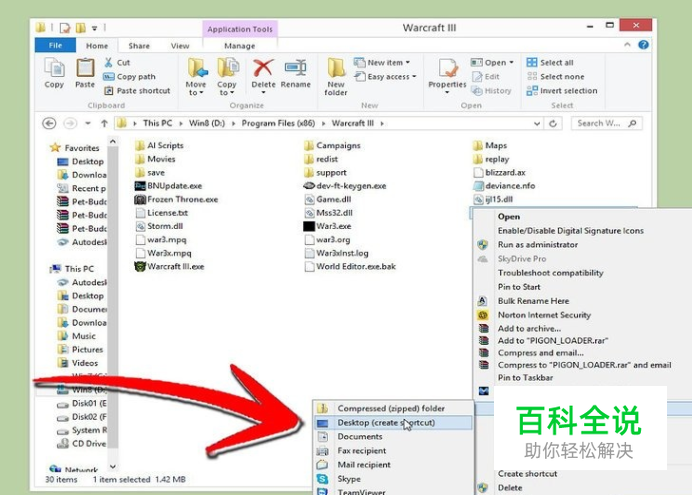Select Copy path in ribbon
The height and width of the screenshot is (495, 692).
coord(130,77)
